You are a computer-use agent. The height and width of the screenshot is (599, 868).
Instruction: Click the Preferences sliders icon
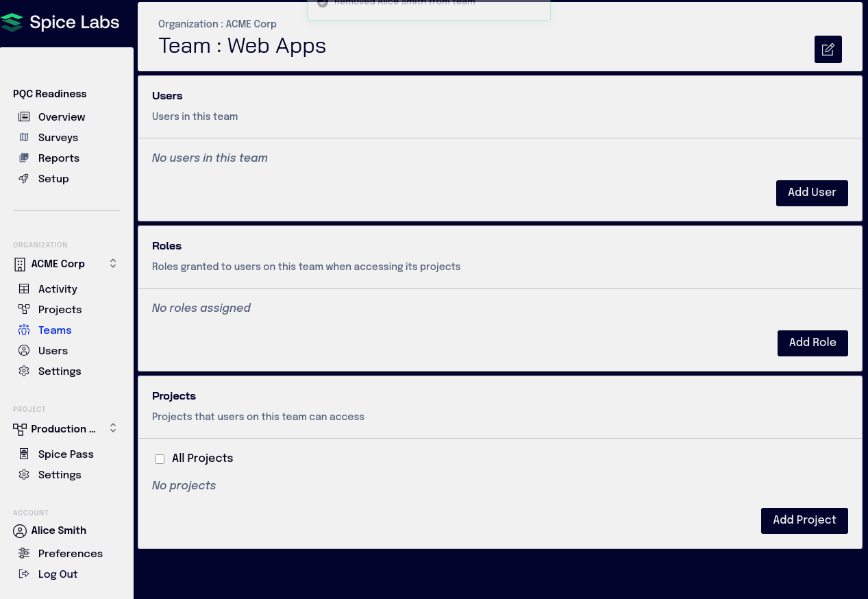click(x=24, y=553)
